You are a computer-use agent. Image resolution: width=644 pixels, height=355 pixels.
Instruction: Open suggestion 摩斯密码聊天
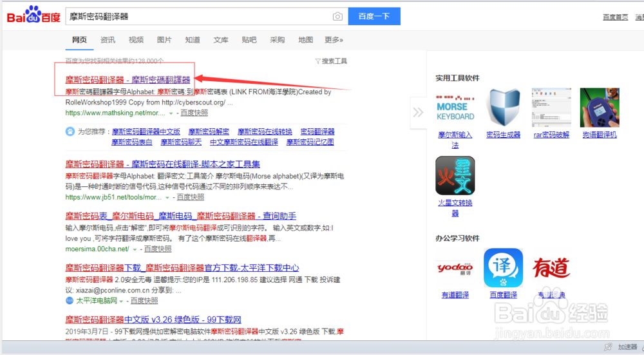pyautogui.click(x=181, y=142)
